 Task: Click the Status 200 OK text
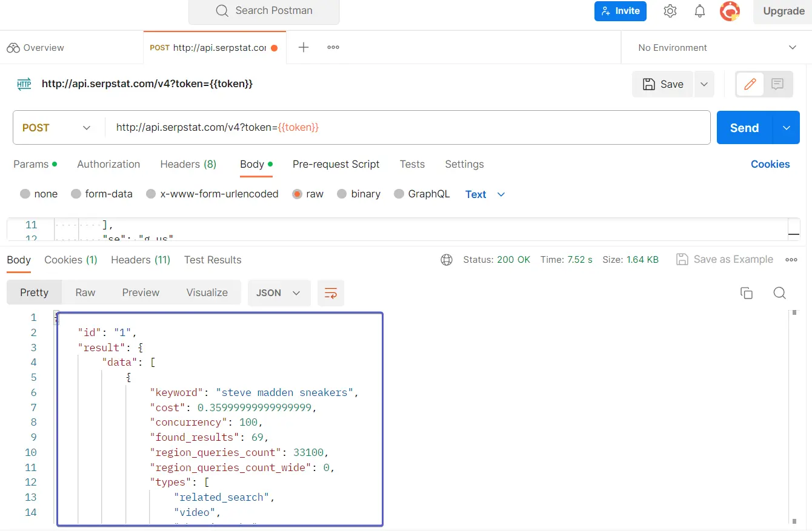[496, 260]
